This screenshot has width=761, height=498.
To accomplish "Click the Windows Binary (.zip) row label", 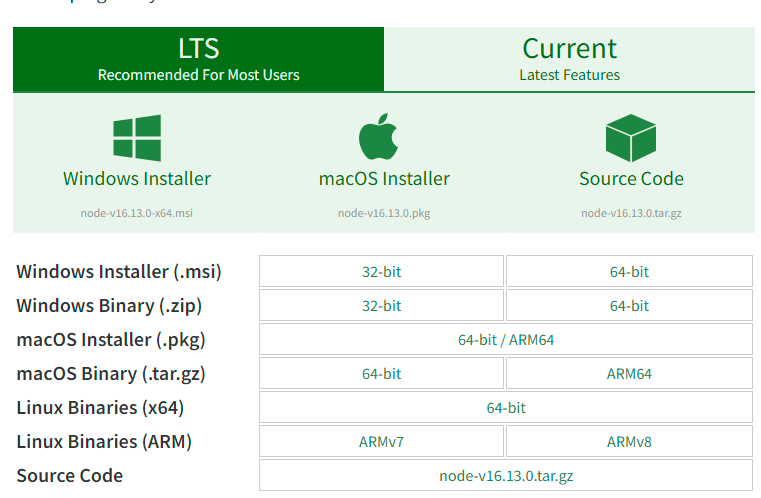I will [109, 305].
